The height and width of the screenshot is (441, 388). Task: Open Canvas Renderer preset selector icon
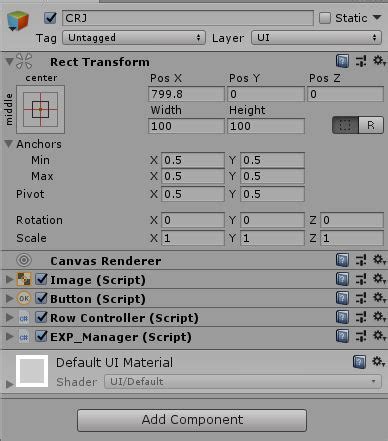[x=361, y=260]
